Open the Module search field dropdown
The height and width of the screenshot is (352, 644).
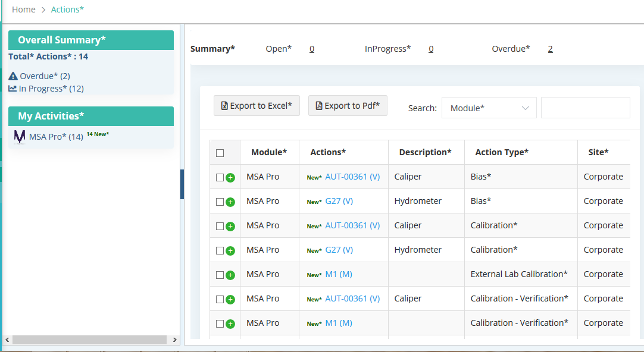coord(489,108)
